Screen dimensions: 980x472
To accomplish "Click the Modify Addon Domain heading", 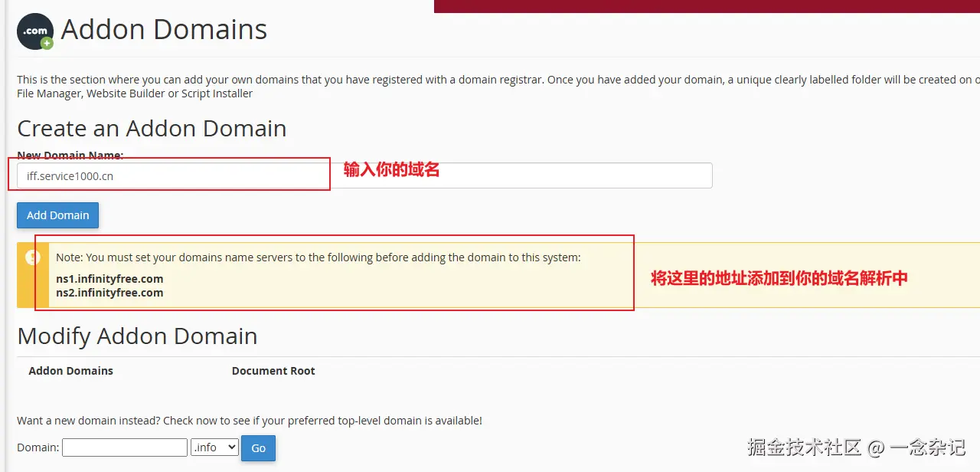I will [137, 336].
